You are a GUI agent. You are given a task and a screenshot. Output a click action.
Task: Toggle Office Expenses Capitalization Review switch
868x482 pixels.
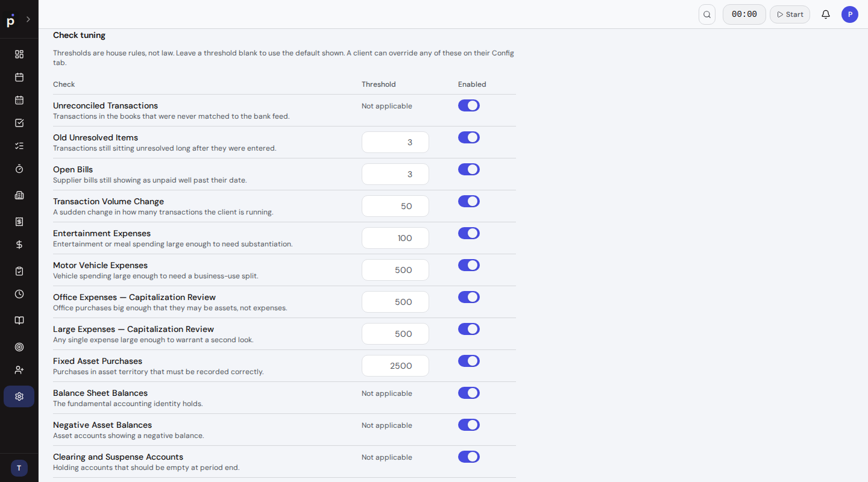469,297
